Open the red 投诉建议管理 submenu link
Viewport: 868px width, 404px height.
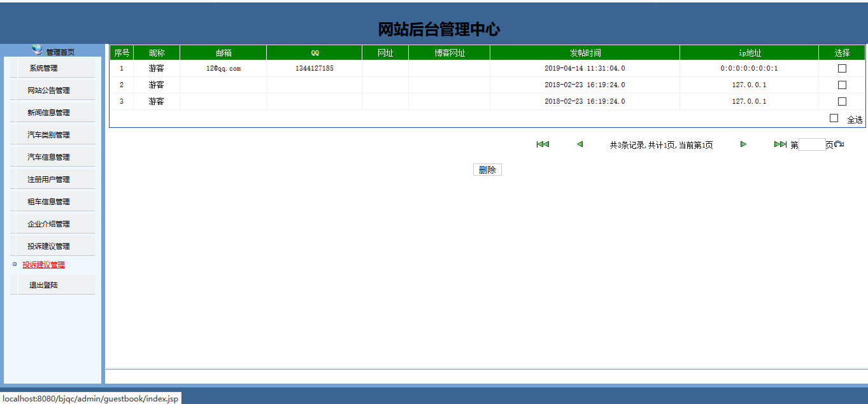(x=43, y=265)
